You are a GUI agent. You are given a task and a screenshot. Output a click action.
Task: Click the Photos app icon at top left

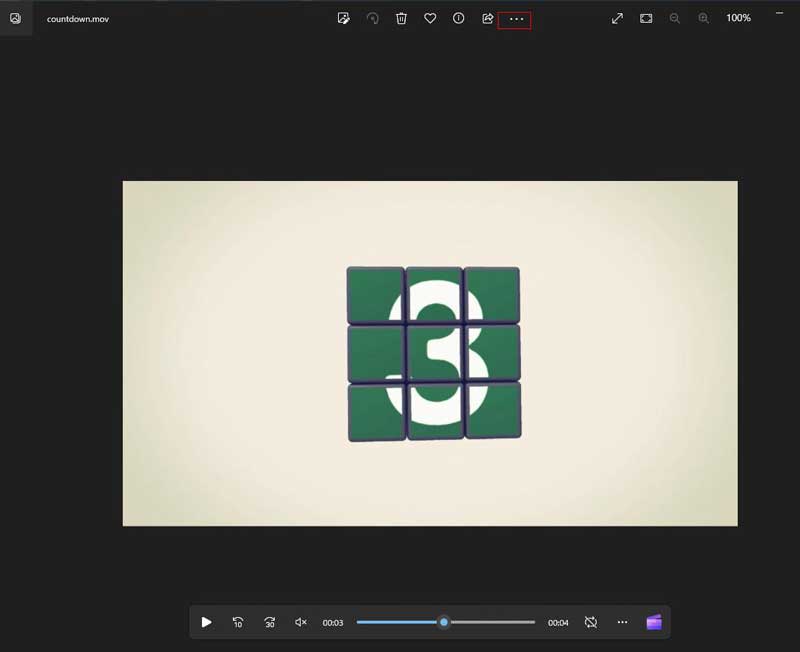pos(15,18)
